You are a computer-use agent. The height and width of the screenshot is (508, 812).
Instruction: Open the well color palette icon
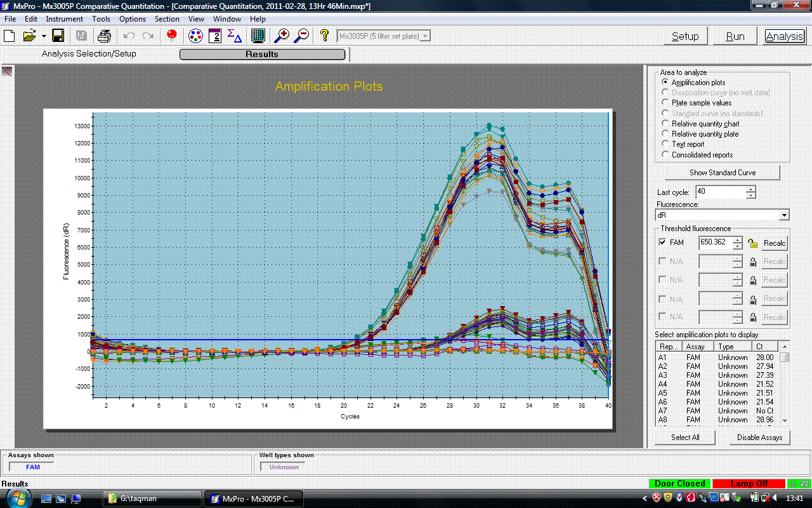196,36
